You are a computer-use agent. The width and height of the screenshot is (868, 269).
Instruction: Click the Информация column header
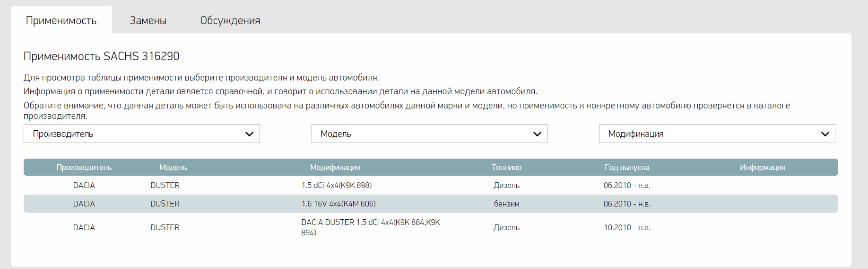(763, 167)
